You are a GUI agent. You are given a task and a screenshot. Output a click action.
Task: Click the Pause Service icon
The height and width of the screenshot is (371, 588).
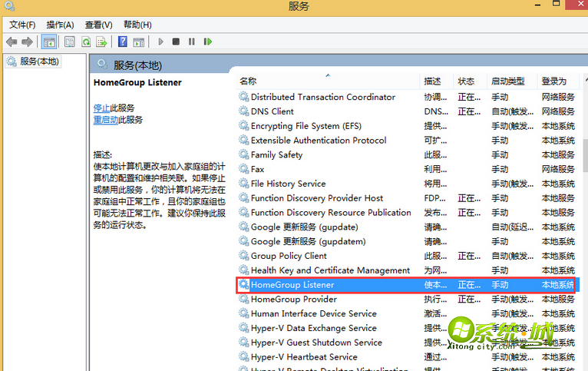coord(192,41)
